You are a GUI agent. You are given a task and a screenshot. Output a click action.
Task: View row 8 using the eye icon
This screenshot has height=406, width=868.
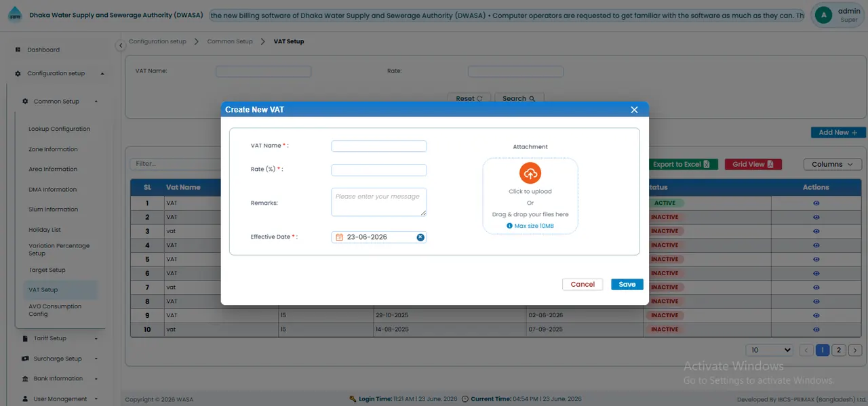pyautogui.click(x=816, y=301)
